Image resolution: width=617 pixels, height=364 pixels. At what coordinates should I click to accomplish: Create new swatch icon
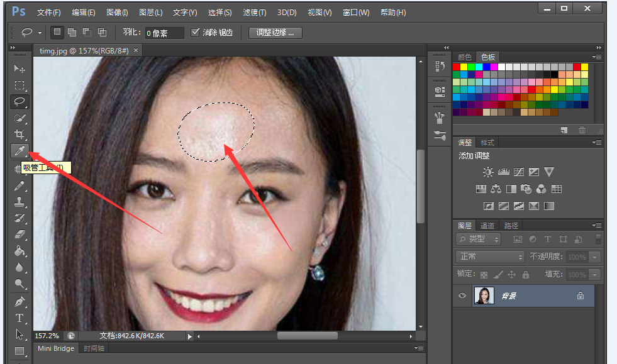[x=564, y=130]
